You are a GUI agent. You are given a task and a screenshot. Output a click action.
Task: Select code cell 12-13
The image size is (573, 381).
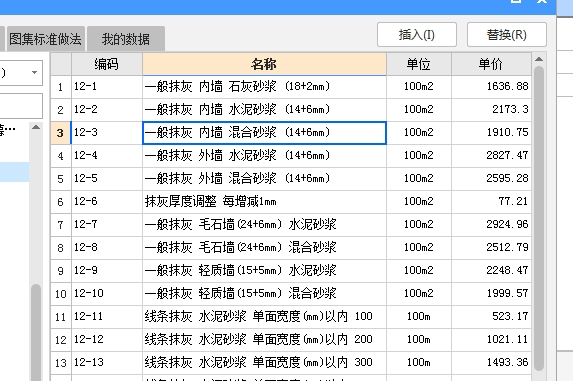[107, 363]
